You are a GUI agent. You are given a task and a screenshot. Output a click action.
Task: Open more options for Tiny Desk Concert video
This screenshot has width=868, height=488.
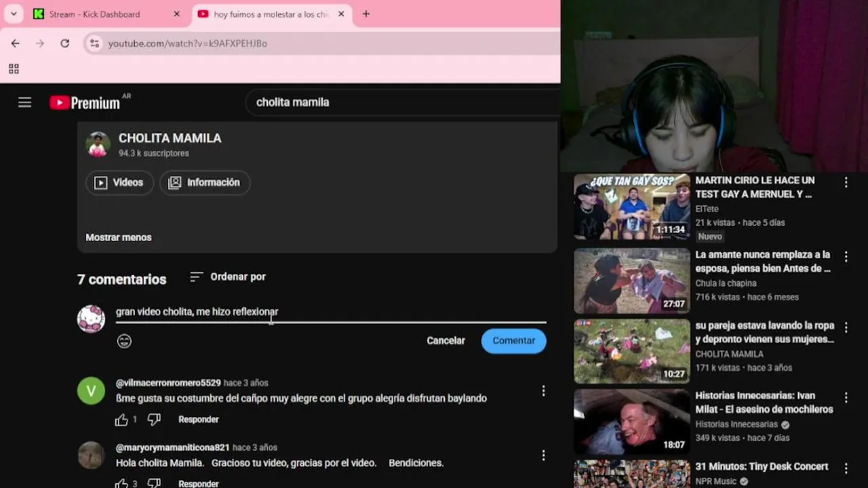click(x=846, y=468)
